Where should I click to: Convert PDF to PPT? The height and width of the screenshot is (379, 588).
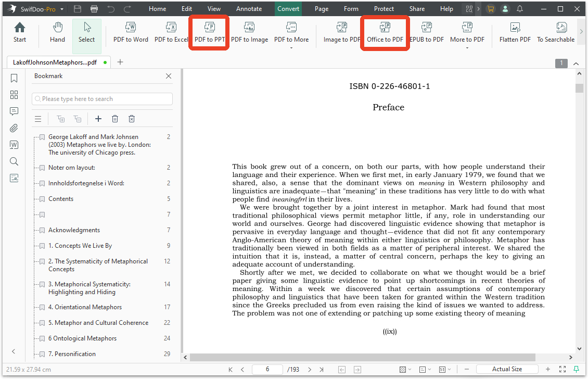(209, 33)
